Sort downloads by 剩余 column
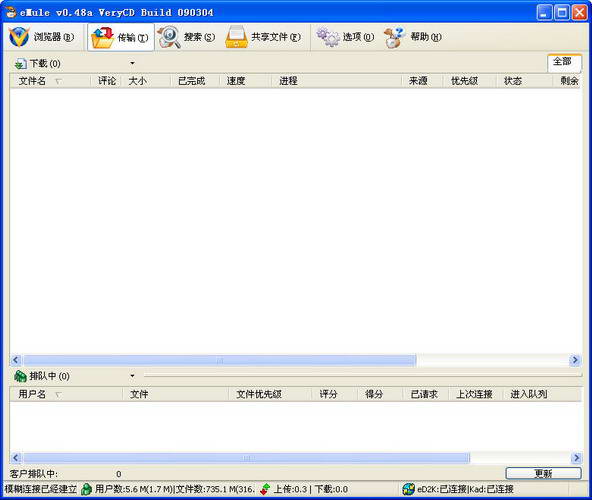This screenshot has width=592, height=500. click(567, 81)
